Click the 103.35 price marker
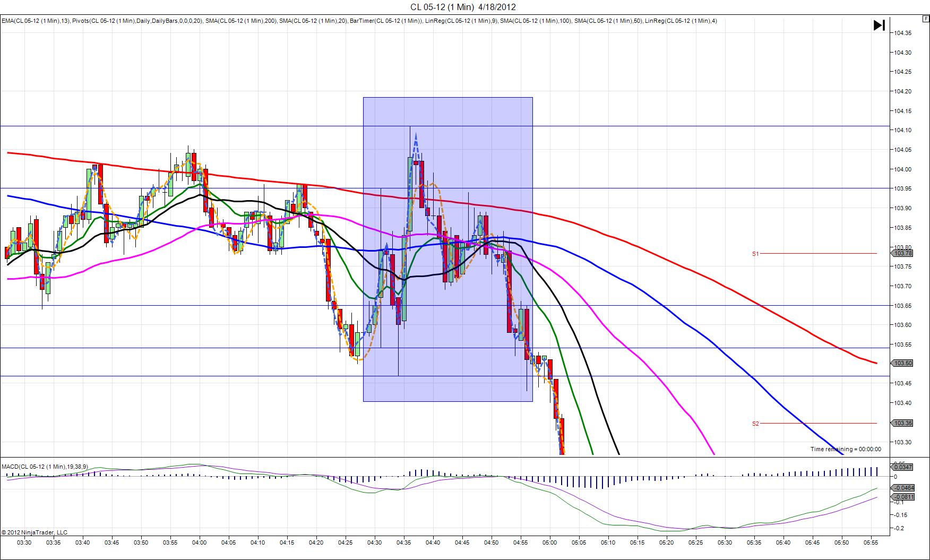 click(902, 424)
